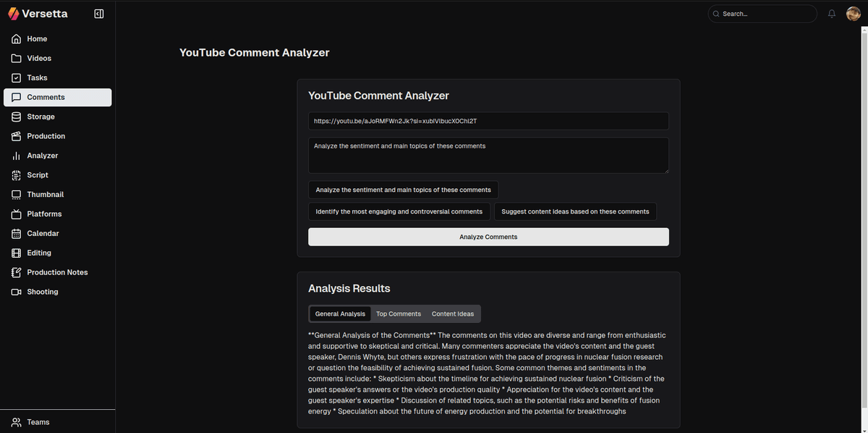Click the Comments speech bubble icon
Image resolution: width=868 pixels, height=433 pixels.
point(16,98)
